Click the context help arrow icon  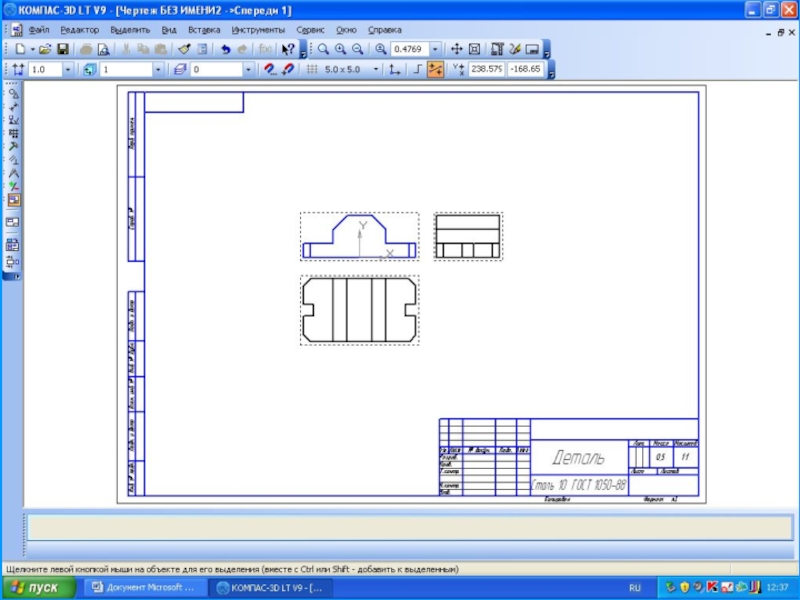click(x=288, y=49)
